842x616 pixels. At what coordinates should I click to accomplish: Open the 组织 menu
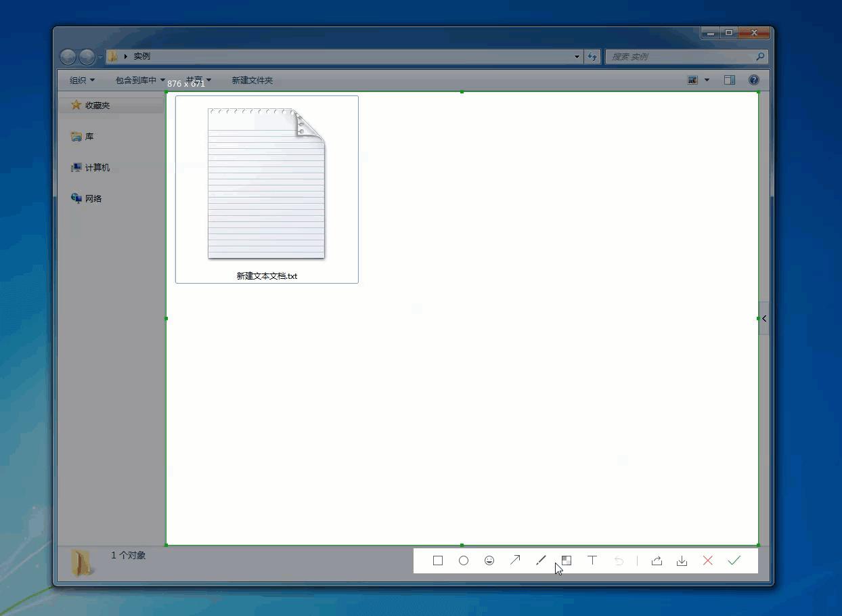pyautogui.click(x=82, y=80)
